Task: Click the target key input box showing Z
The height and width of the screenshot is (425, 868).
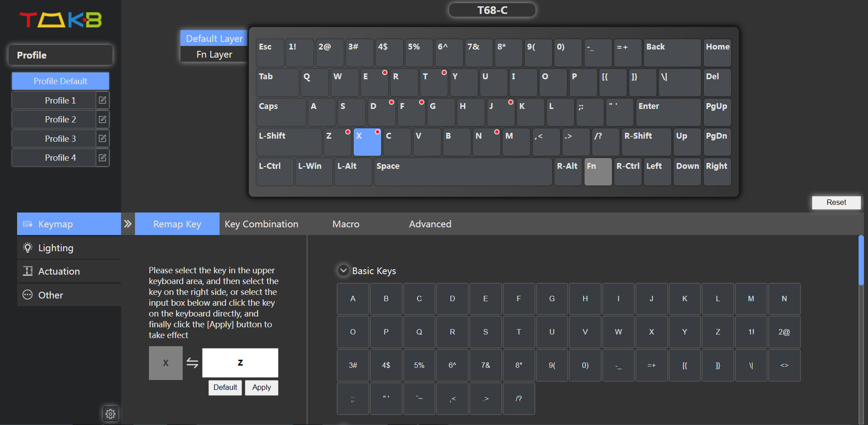Action: click(240, 363)
